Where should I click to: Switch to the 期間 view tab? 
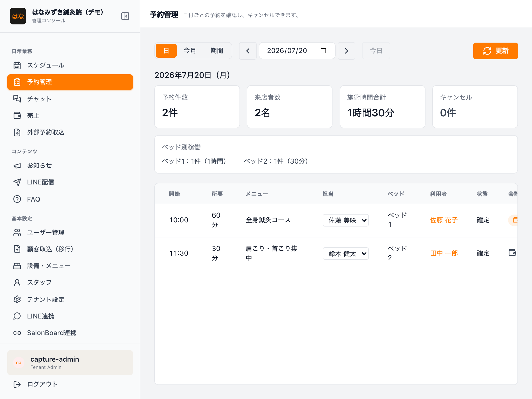(x=217, y=51)
